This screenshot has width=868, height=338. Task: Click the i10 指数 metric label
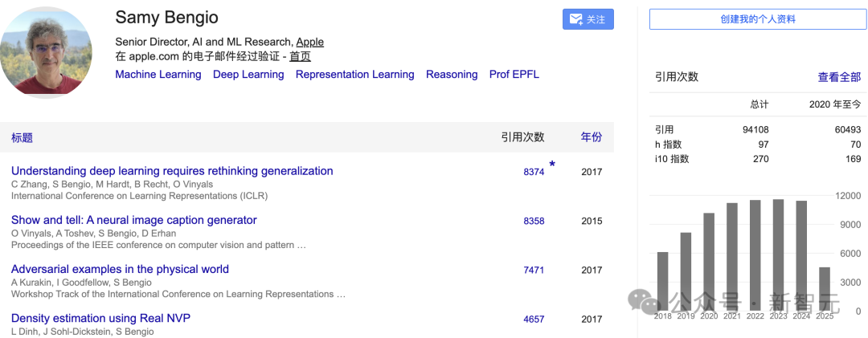(x=671, y=159)
